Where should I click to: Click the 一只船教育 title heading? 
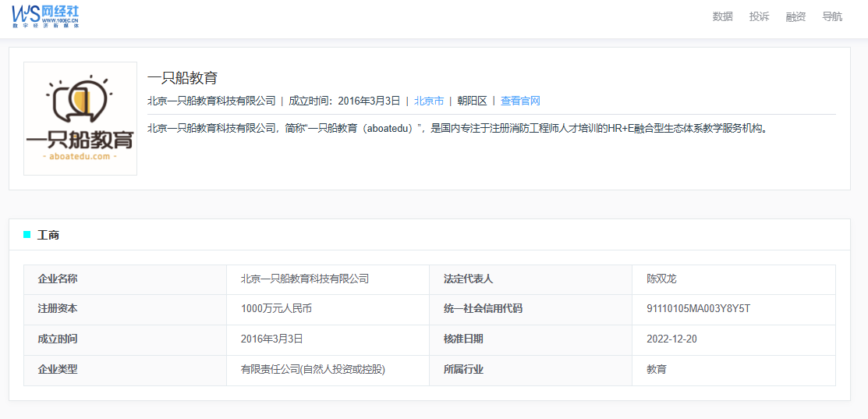(x=182, y=78)
